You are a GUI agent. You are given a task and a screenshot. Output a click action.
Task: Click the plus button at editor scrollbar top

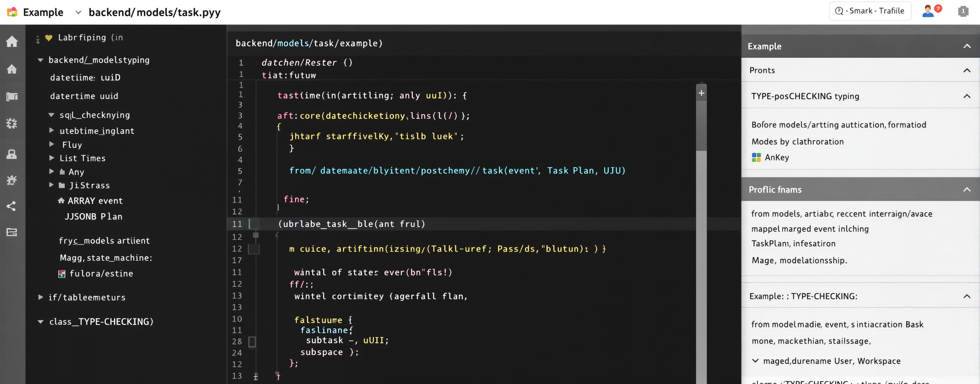click(x=701, y=93)
